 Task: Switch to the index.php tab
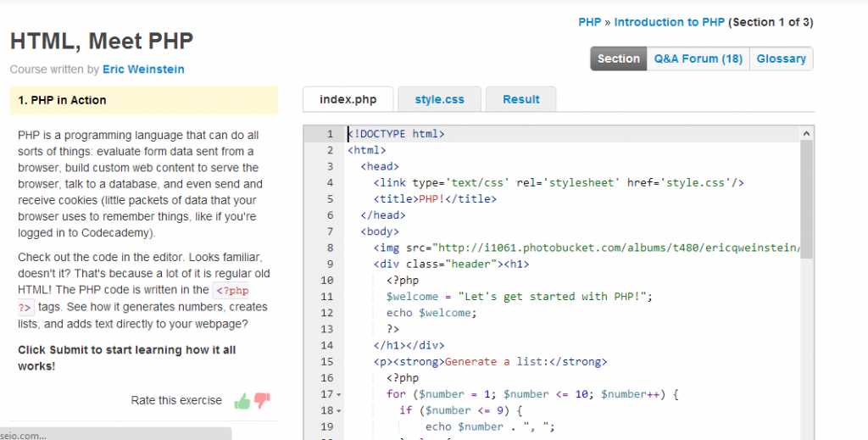(348, 100)
